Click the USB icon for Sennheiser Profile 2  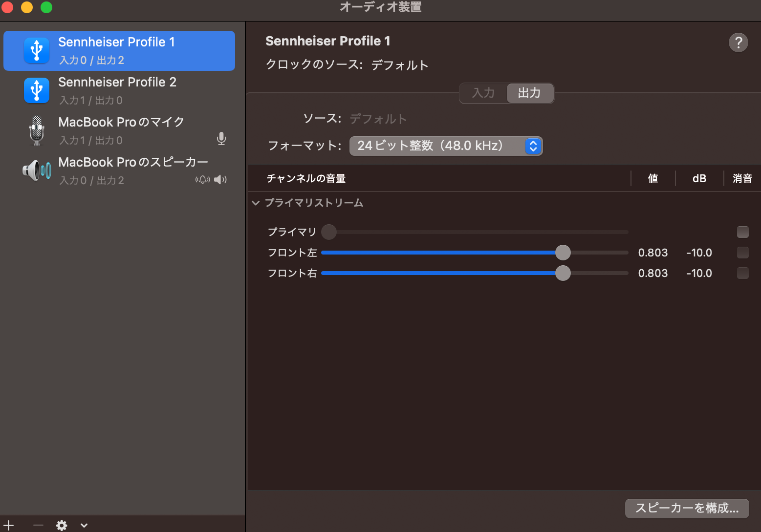click(37, 91)
